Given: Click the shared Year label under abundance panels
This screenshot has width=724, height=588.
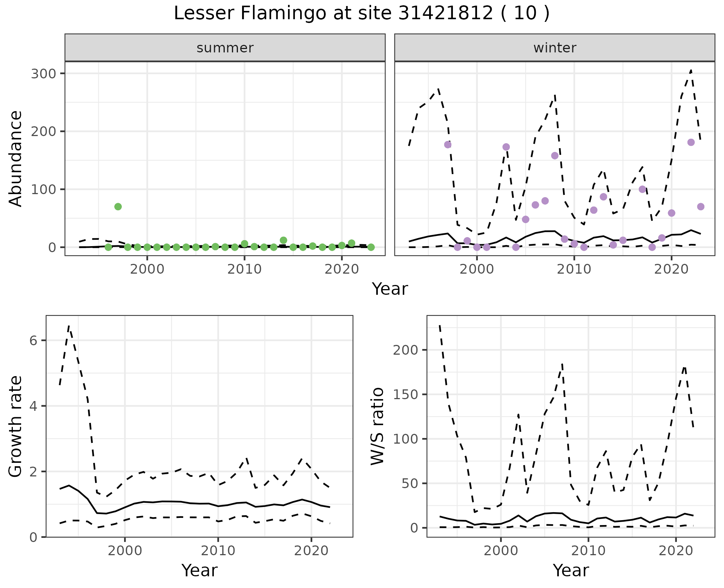Looking at the screenshot, I should (390, 289).
